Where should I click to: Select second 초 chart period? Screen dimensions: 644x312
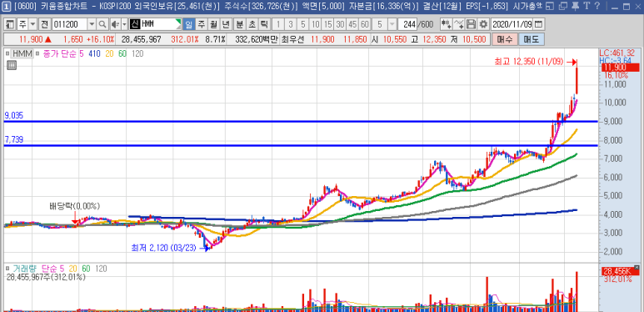pos(252,24)
